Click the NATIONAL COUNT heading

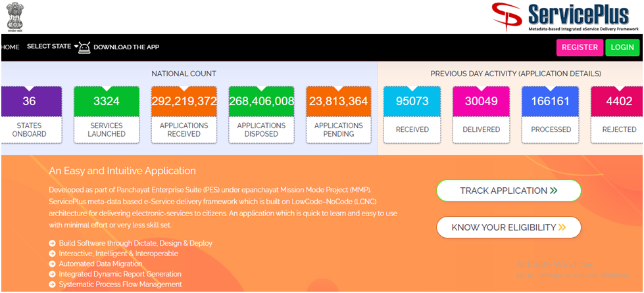point(184,74)
